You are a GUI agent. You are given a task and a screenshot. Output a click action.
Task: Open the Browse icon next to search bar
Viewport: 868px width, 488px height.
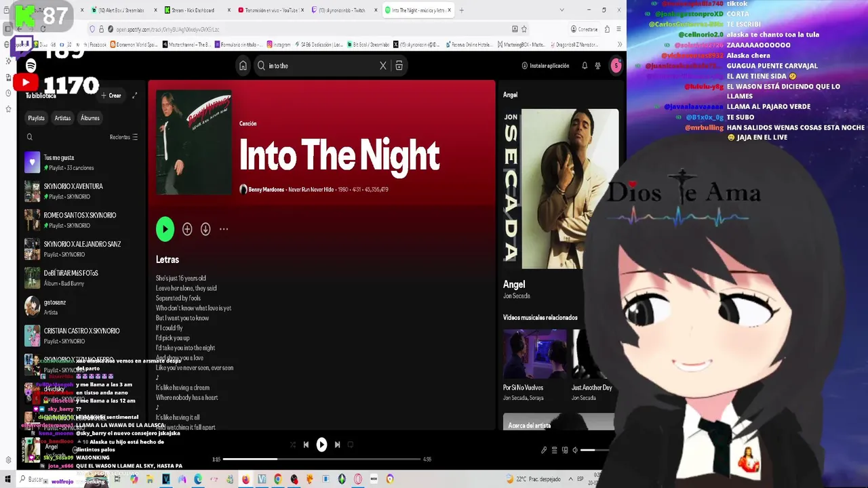(399, 66)
